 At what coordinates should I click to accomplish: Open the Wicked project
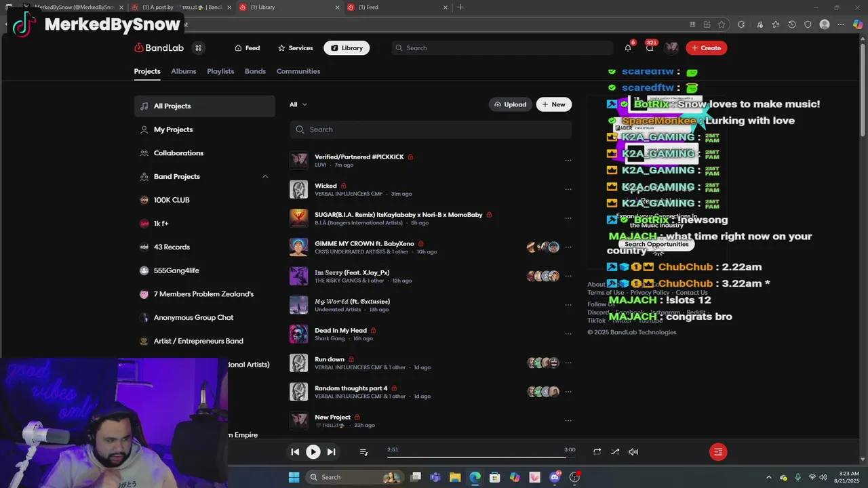click(x=325, y=186)
